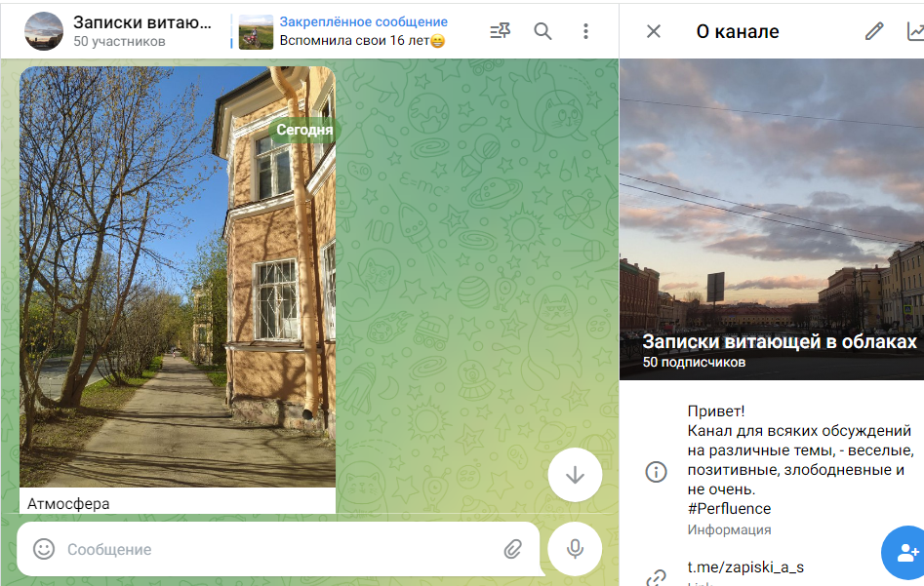Screen dimensions: 924x586
Task: Click the Информация label under the description
Action: pyautogui.click(x=729, y=529)
